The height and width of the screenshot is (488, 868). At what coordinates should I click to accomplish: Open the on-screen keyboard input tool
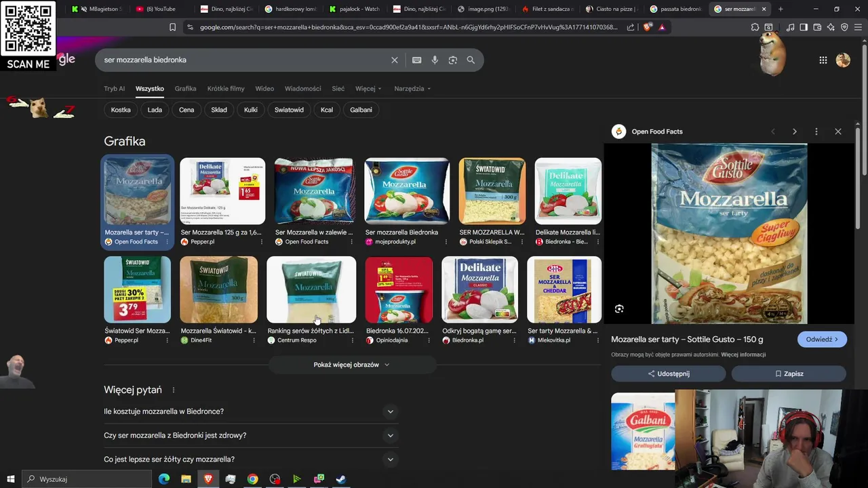[x=416, y=60]
